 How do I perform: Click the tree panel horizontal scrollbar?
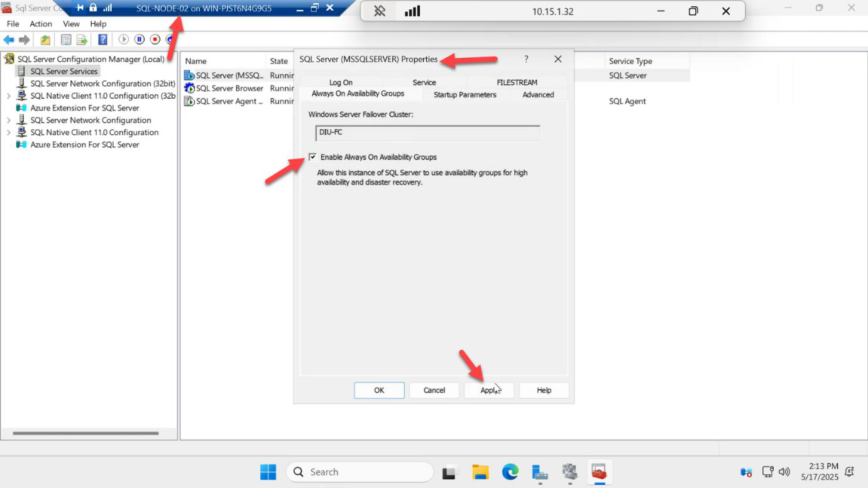point(85,433)
